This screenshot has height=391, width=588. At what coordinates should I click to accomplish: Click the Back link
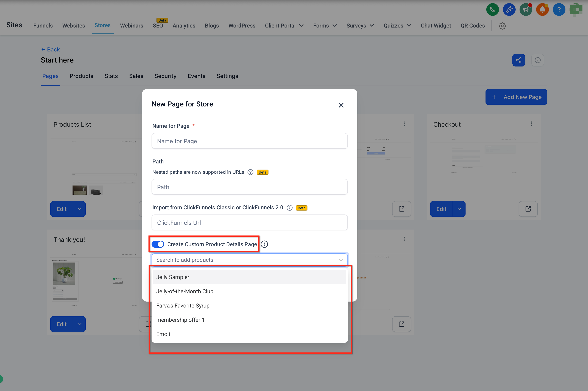[51, 49]
